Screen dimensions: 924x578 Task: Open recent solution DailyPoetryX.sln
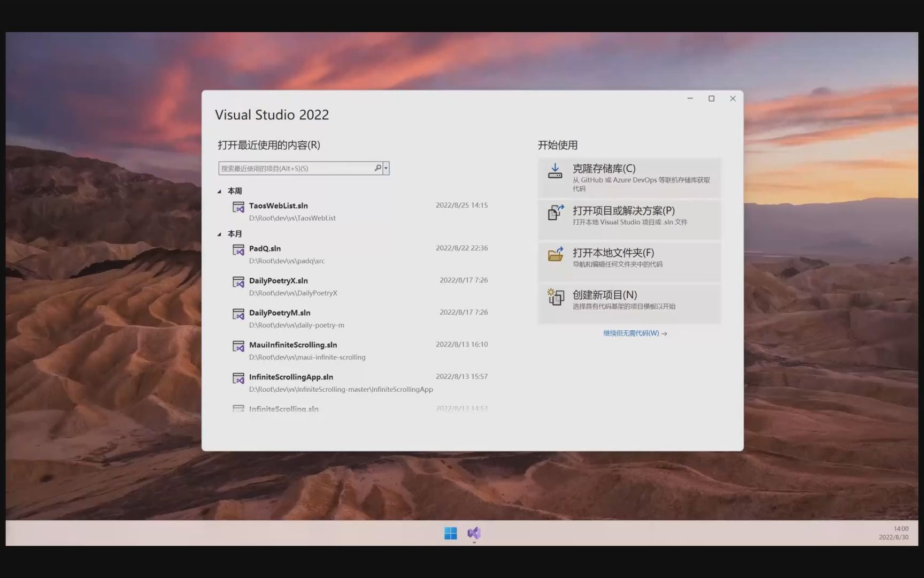pyautogui.click(x=359, y=286)
